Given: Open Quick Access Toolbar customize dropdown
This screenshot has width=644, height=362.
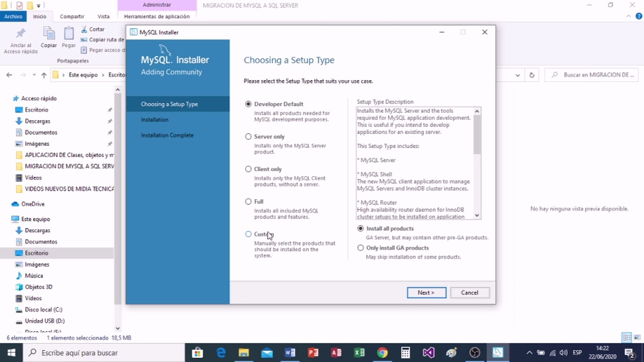Looking at the screenshot, I should click(x=39, y=6).
